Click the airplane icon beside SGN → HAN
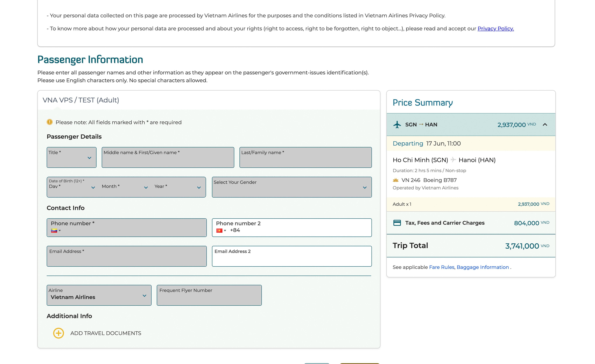 (397, 125)
